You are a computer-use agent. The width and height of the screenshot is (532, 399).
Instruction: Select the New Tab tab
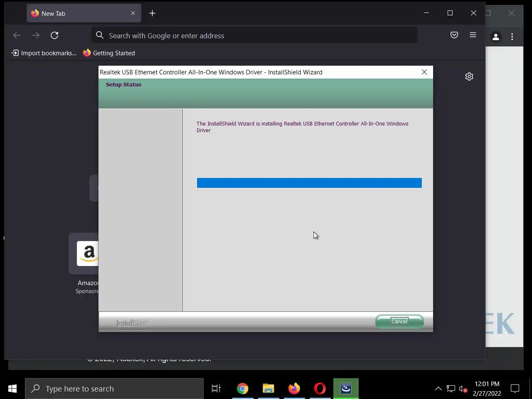point(84,13)
